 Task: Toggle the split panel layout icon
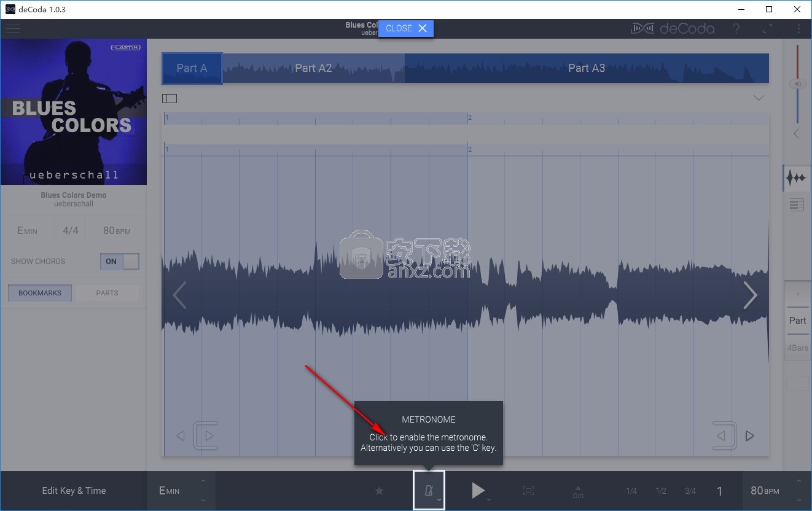point(170,98)
